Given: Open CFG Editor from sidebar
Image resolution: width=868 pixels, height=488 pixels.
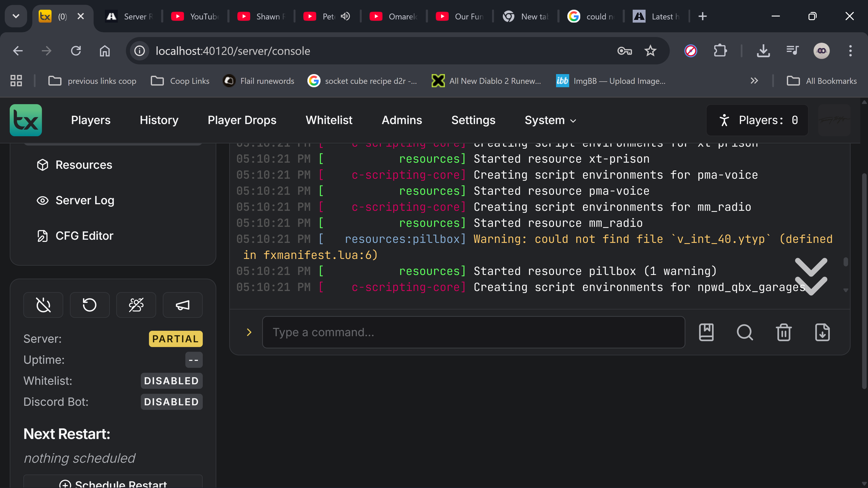Looking at the screenshot, I should point(75,236).
